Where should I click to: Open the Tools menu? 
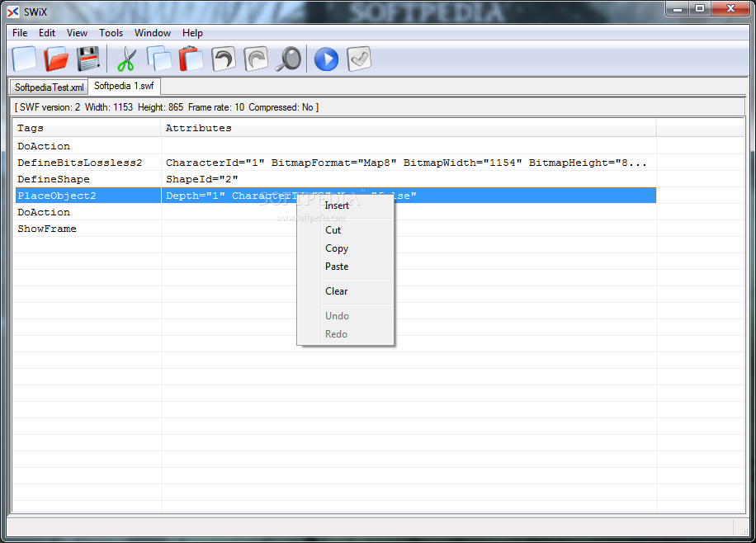[111, 33]
